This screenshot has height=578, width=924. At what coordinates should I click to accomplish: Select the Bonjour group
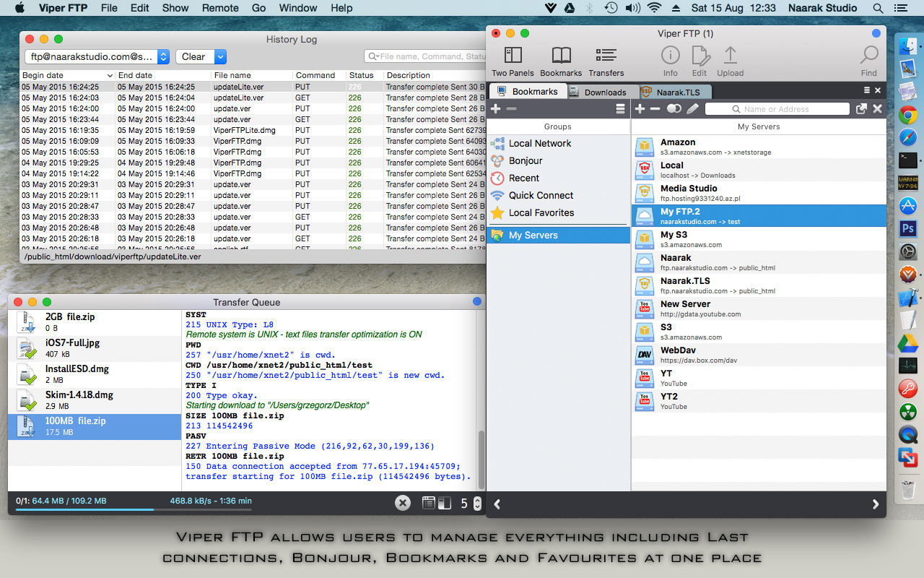pyautogui.click(x=558, y=160)
